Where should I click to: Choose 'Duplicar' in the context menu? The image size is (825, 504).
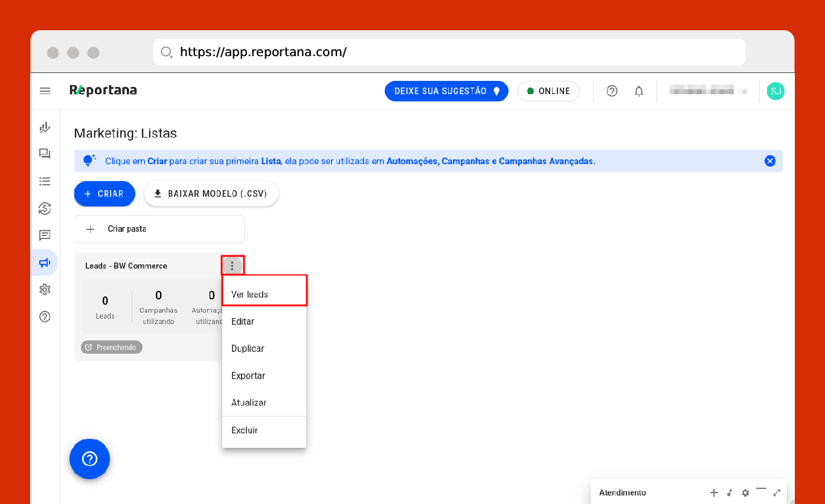pyautogui.click(x=248, y=348)
